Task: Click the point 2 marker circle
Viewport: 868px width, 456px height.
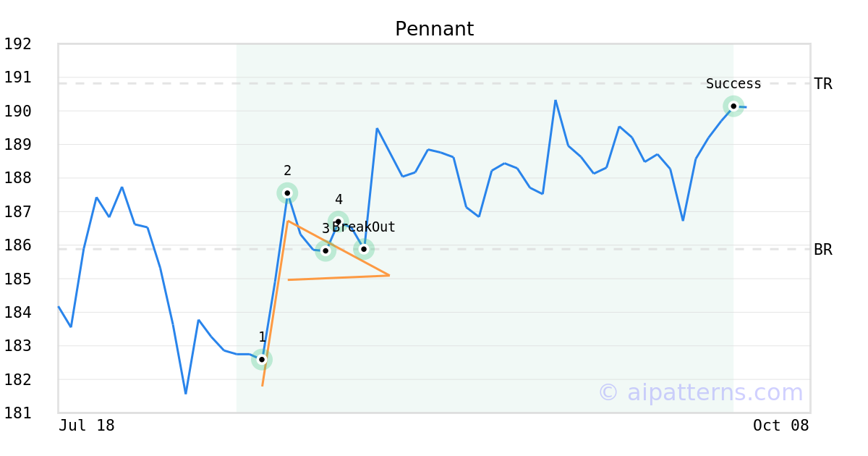Action: [x=287, y=193]
